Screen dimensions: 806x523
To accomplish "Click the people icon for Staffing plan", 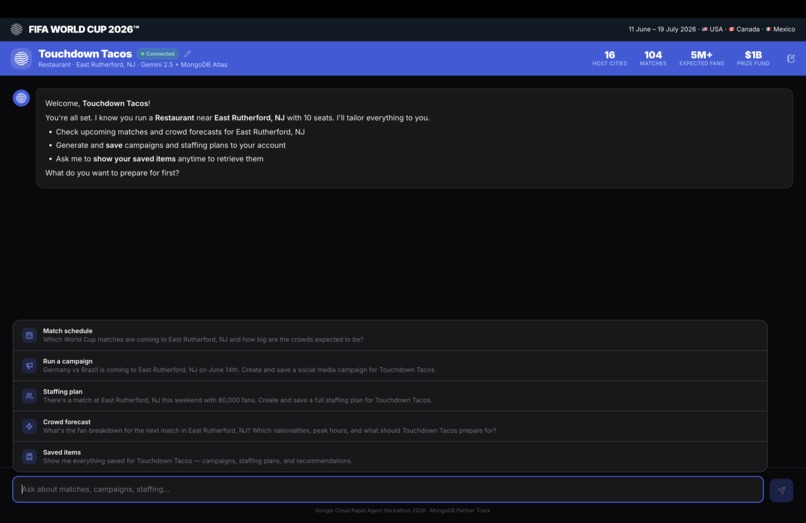I will click(x=29, y=396).
